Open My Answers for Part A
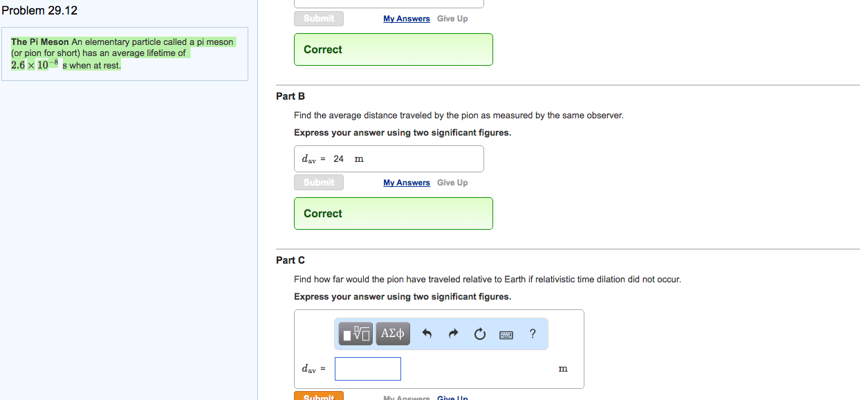868x400 pixels. coord(406,18)
